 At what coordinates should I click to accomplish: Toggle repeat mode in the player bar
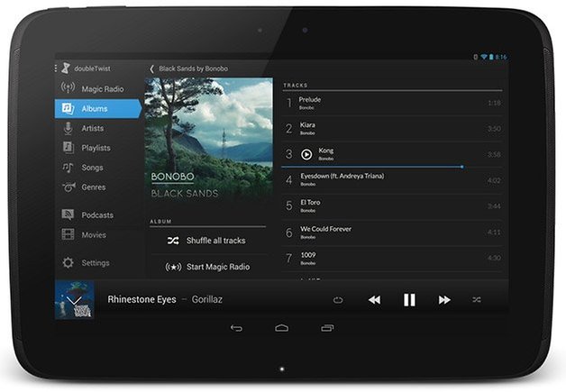pos(338,300)
